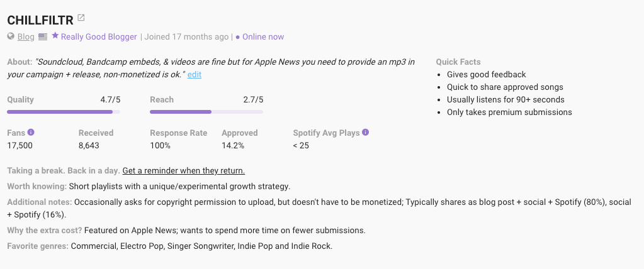Click the Quality rating bar
Viewport: 644px width, 269px height.
[x=63, y=112]
